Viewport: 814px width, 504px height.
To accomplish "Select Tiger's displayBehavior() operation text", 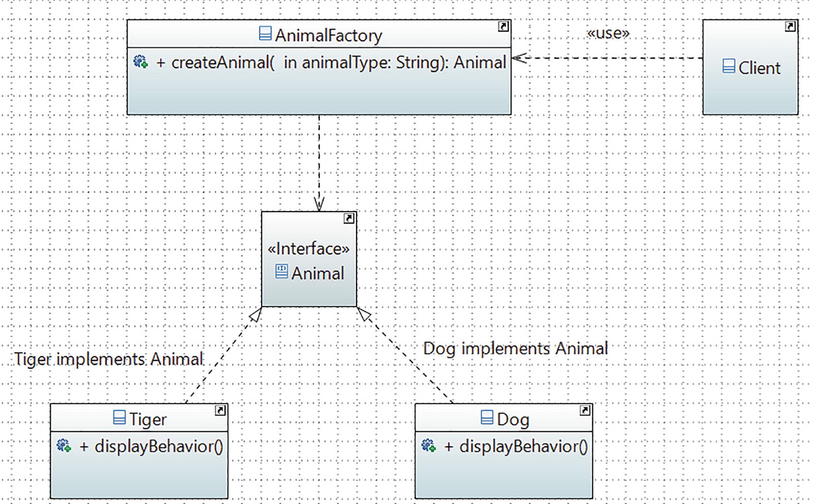I will pos(151,446).
